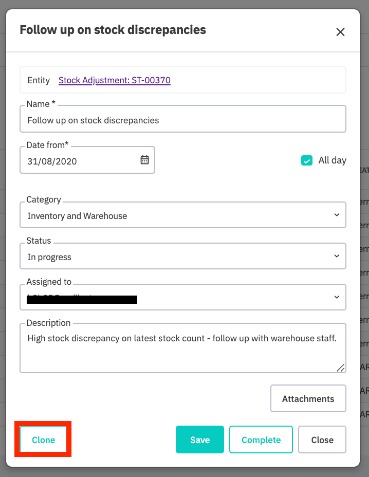Click the Date from field showing 31/08/2020
Image resolution: width=369 pixels, height=477 pixels.
[x=87, y=160]
